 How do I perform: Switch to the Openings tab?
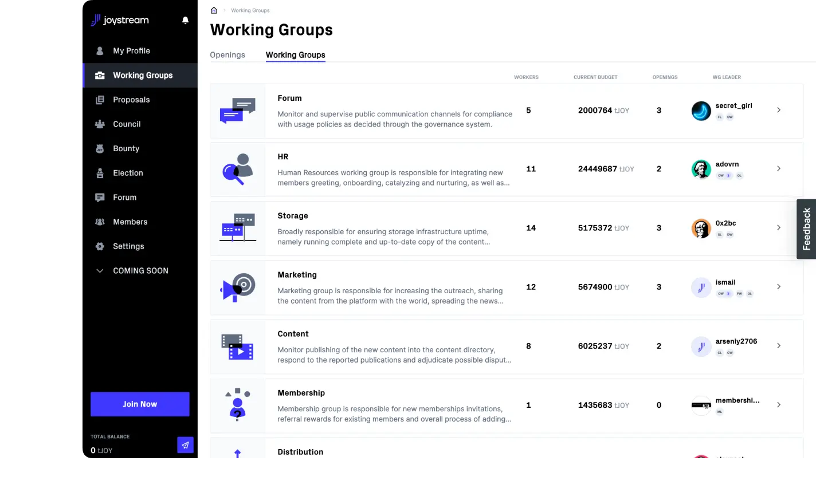tap(227, 54)
